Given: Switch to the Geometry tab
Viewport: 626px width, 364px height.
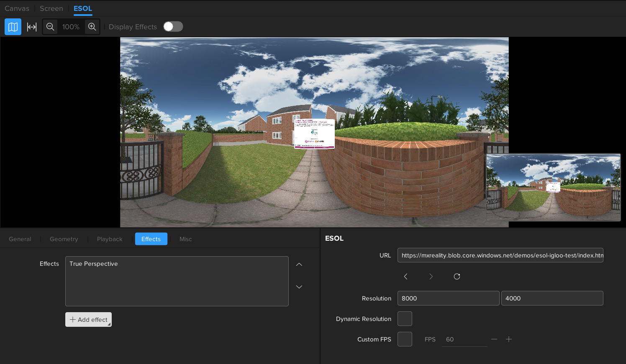Looking at the screenshot, I should [64, 239].
